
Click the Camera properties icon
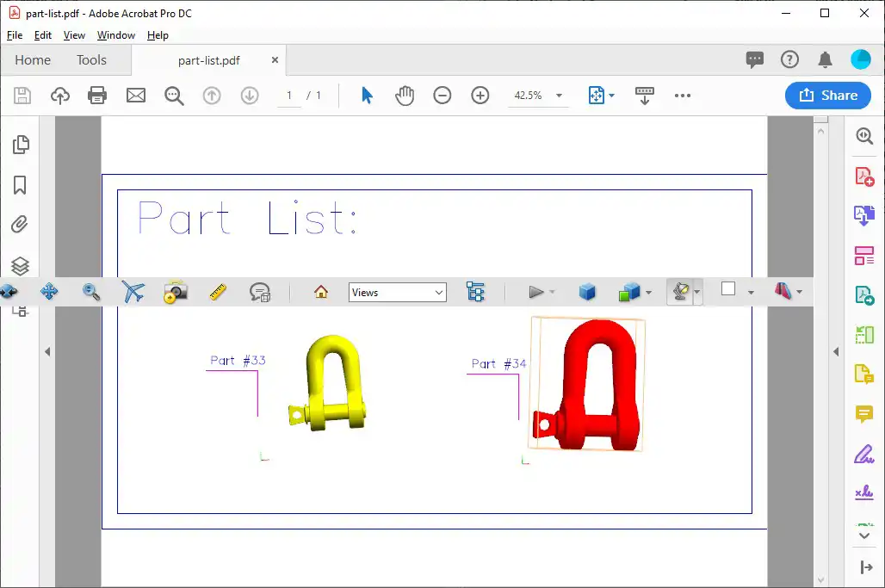pyautogui.click(x=176, y=292)
